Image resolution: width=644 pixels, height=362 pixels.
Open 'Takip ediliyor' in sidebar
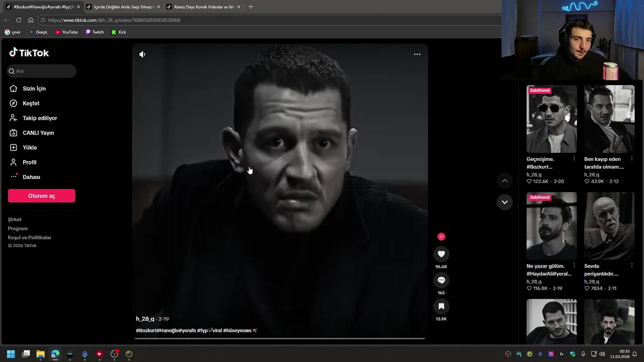(x=40, y=118)
